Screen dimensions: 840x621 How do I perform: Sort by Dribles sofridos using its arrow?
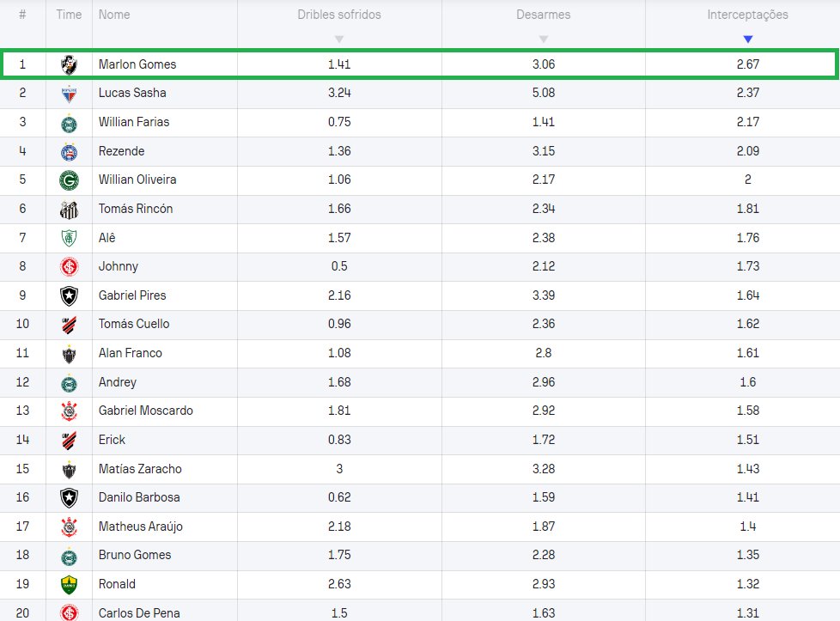[339, 40]
